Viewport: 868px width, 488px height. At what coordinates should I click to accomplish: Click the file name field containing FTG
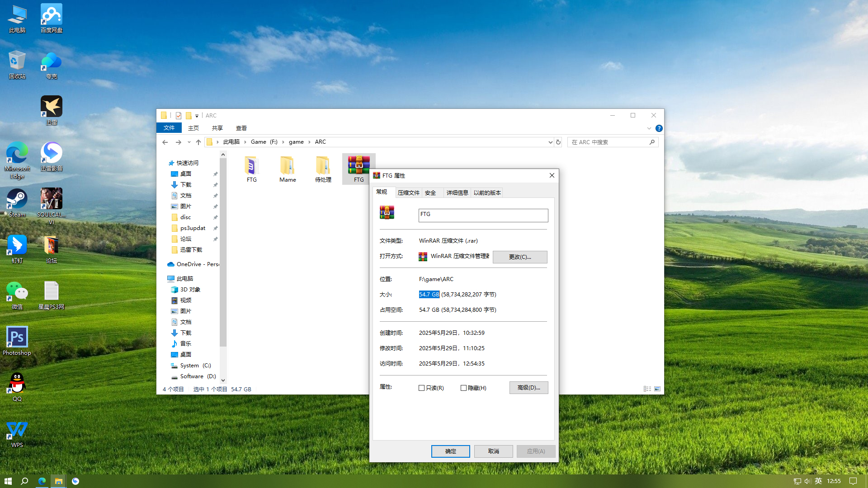[x=483, y=215]
